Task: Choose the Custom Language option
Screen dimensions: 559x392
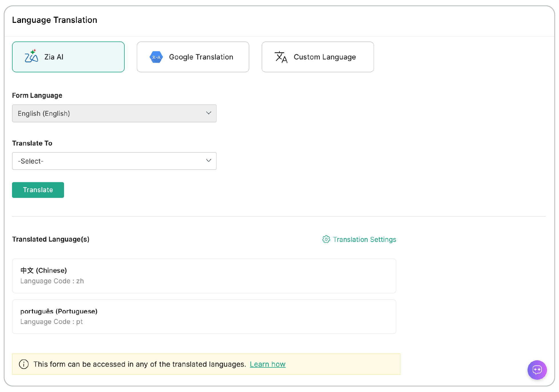Action: (318, 57)
